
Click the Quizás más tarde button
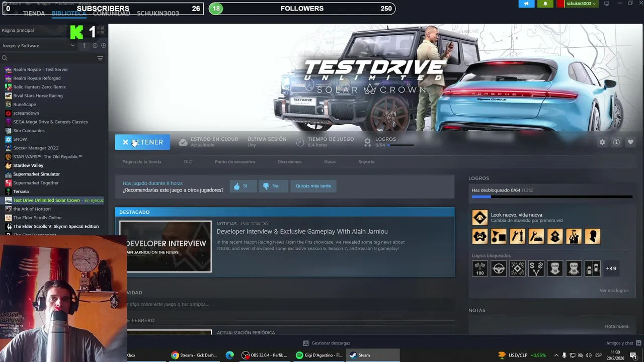[313, 186]
